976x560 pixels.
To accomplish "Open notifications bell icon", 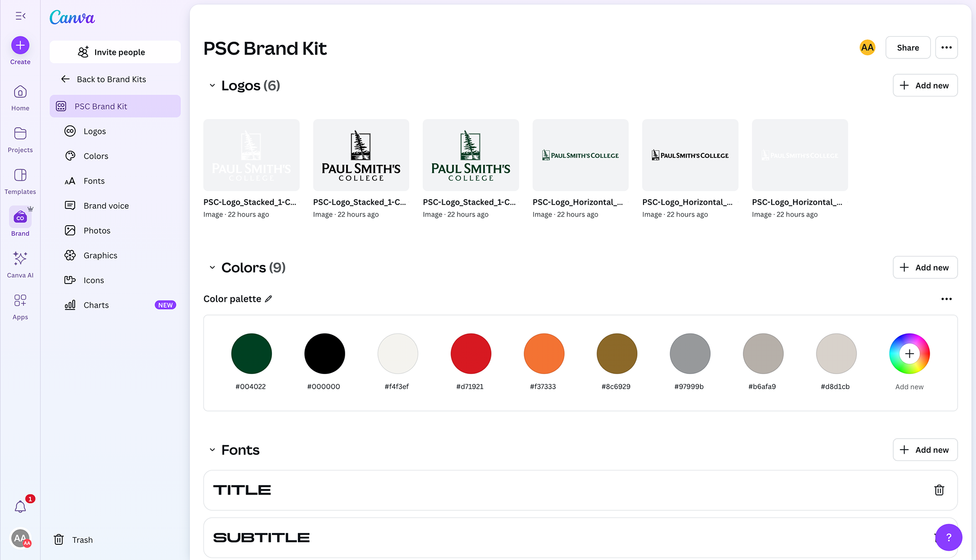I will click(x=20, y=507).
